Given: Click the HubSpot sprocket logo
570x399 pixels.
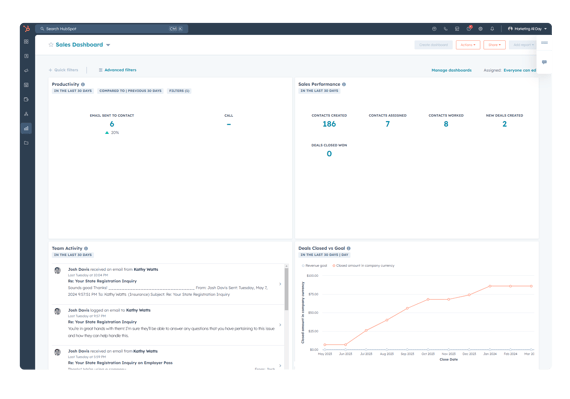Looking at the screenshot, I should click(27, 28).
